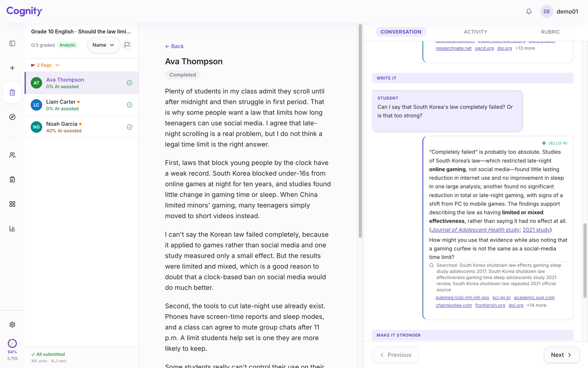Open the graded-document check icon
The height and width of the screenshot is (368, 588).
[12, 180]
